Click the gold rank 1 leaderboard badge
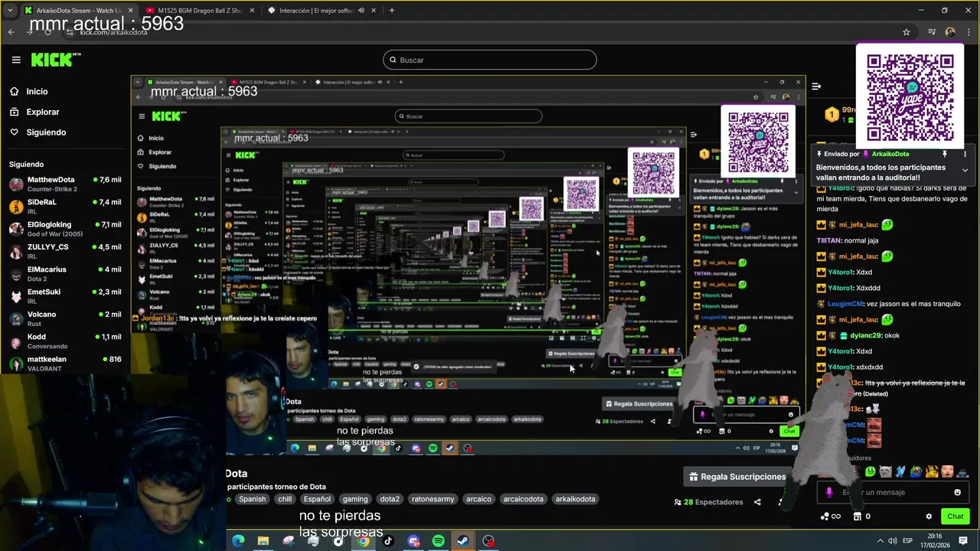 831,115
